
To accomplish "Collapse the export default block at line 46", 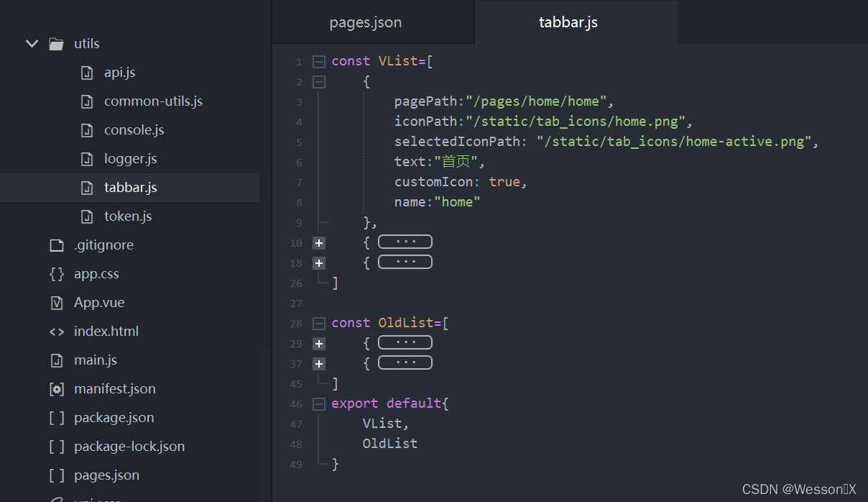I will coord(319,404).
